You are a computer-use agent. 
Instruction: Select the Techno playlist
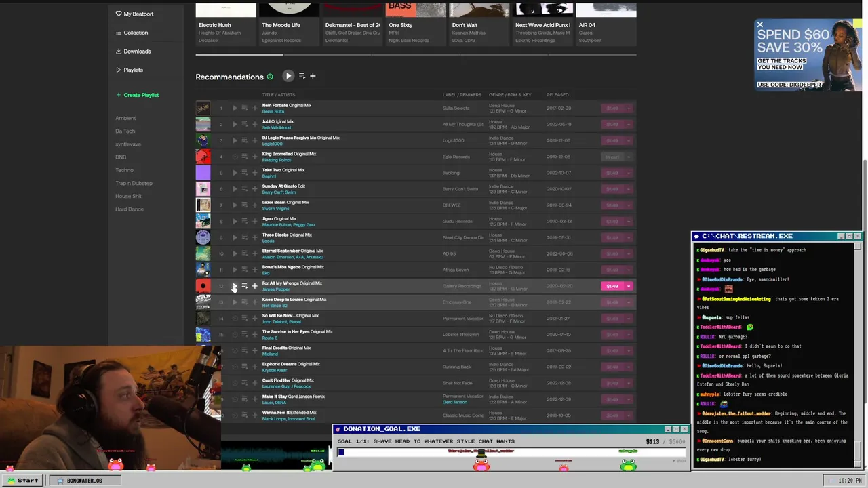124,170
